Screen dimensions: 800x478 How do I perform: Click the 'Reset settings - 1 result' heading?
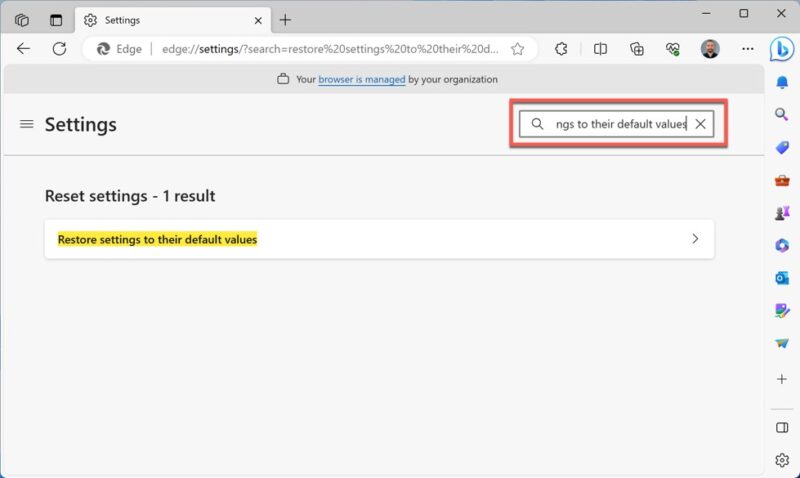(x=130, y=196)
